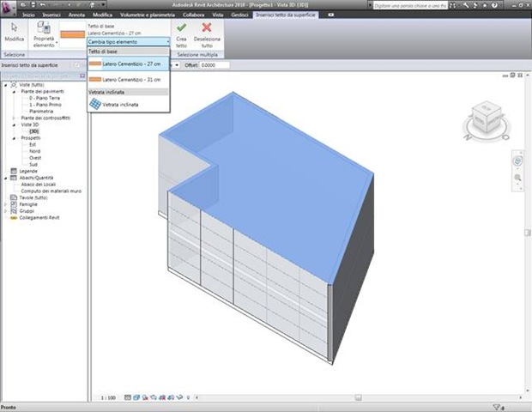Collapse the Viste (tutto) tree node

pos(6,85)
